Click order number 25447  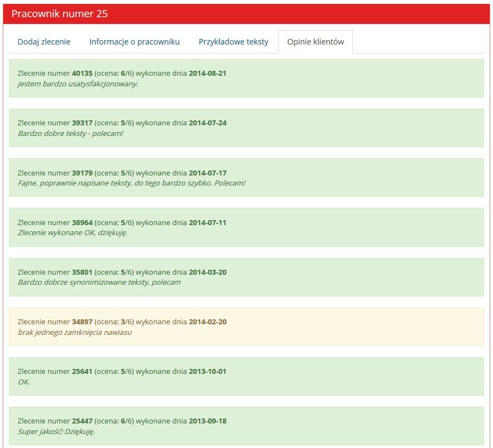82,421
